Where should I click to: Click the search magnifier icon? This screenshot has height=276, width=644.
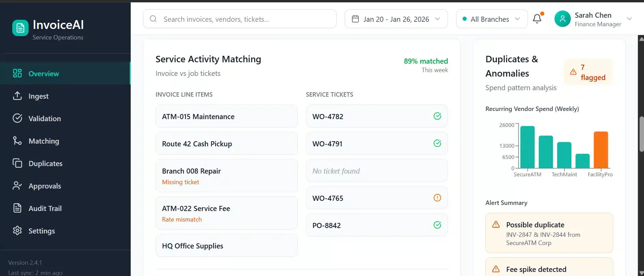coord(153,19)
